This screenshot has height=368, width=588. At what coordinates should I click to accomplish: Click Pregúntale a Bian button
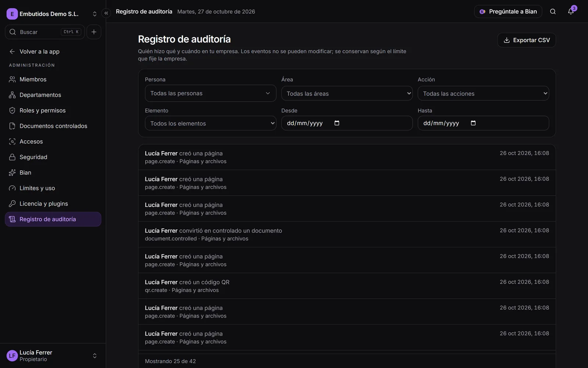pyautogui.click(x=508, y=11)
